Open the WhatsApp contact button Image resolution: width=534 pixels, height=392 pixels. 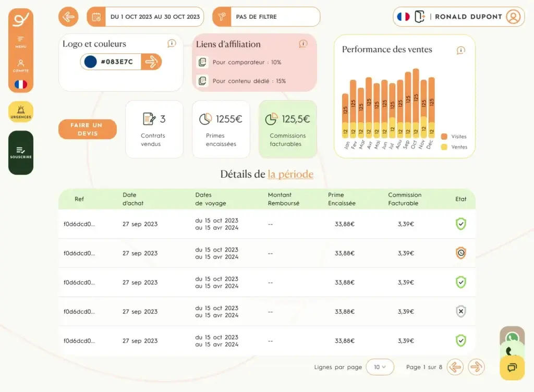click(512, 337)
